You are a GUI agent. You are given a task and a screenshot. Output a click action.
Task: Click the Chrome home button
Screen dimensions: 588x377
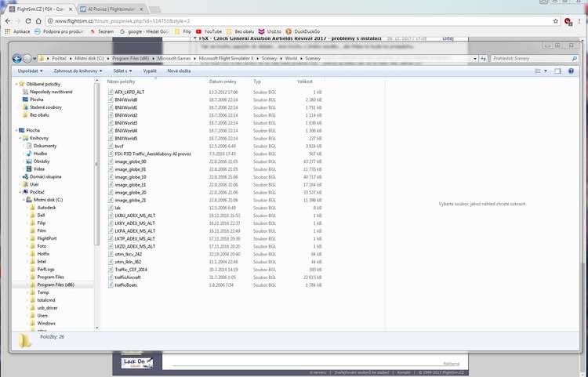(38, 21)
